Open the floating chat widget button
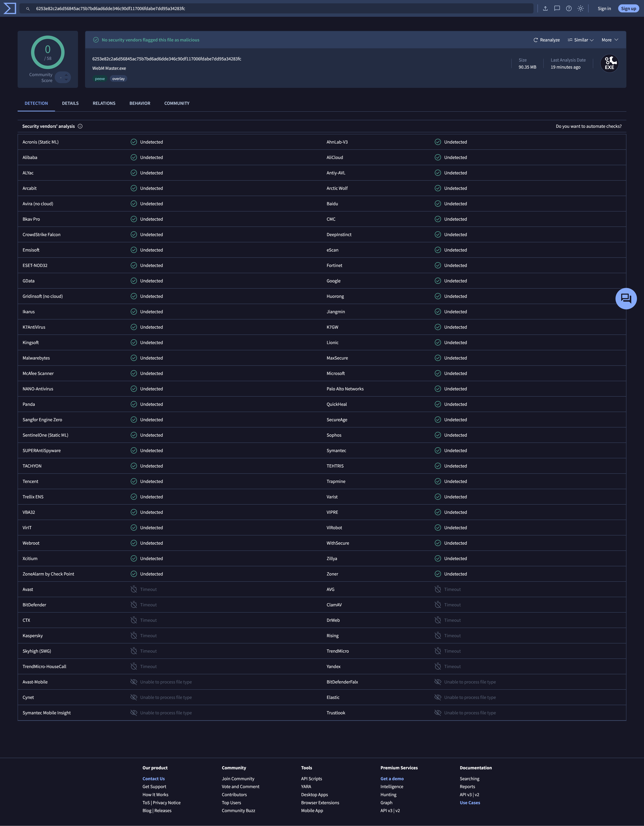Viewport: 644px width, 826px height. pyautogui.click(x=626, y=299)
